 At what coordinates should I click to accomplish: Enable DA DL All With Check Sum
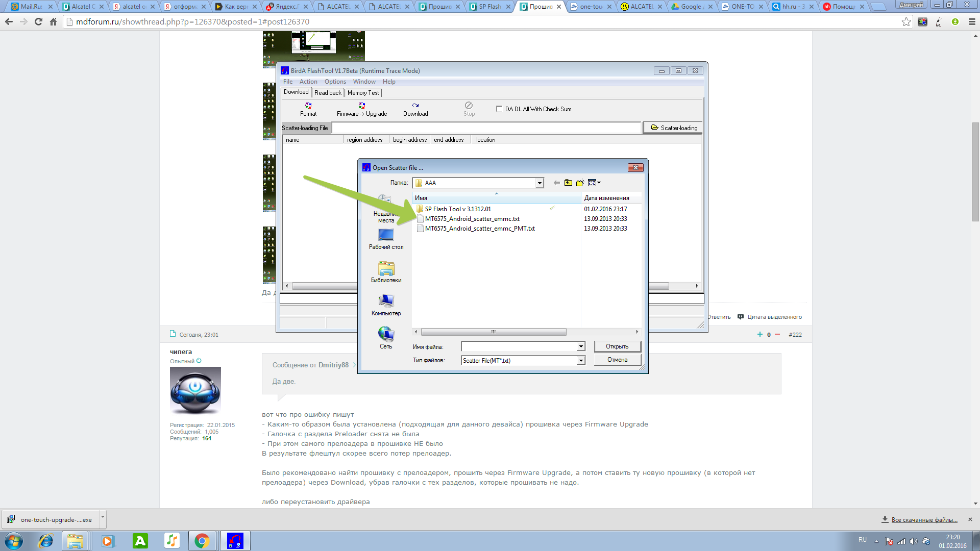click(x=499, y=109)
